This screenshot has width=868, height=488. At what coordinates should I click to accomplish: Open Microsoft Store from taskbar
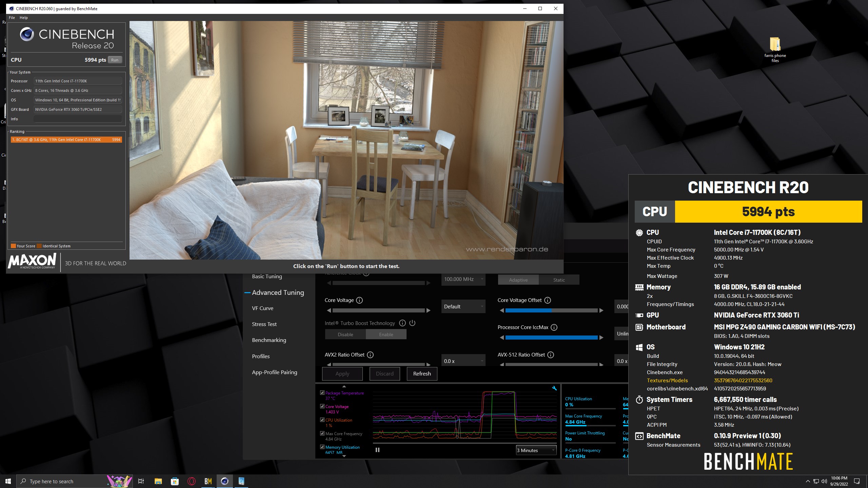[175, 481]
